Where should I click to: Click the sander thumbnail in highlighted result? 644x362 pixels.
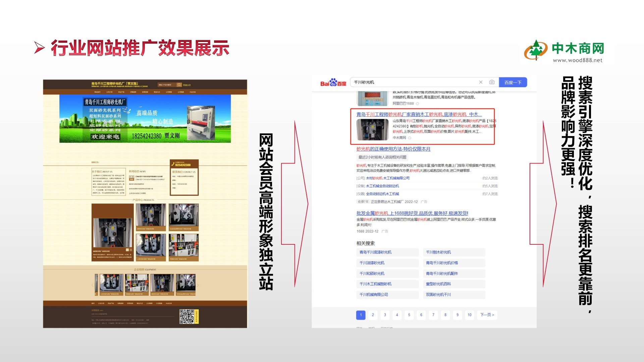coord(372,129)
